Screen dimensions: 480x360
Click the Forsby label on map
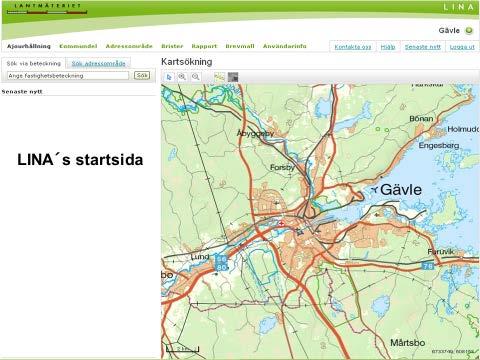point(282,167)
